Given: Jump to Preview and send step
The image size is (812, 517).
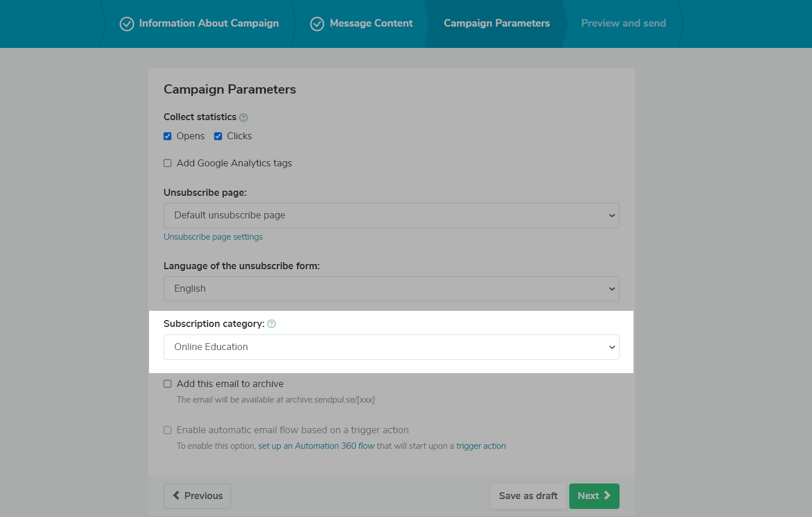Looking at the screenshot, I should click(x=623, y=23).
